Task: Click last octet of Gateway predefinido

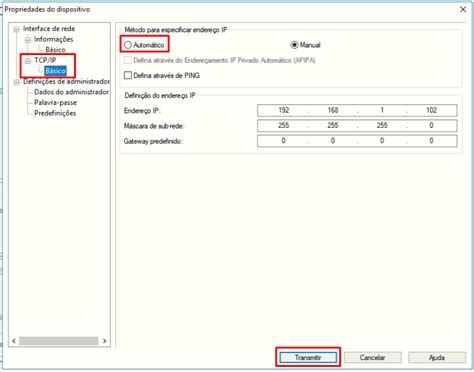Action: 431,141
